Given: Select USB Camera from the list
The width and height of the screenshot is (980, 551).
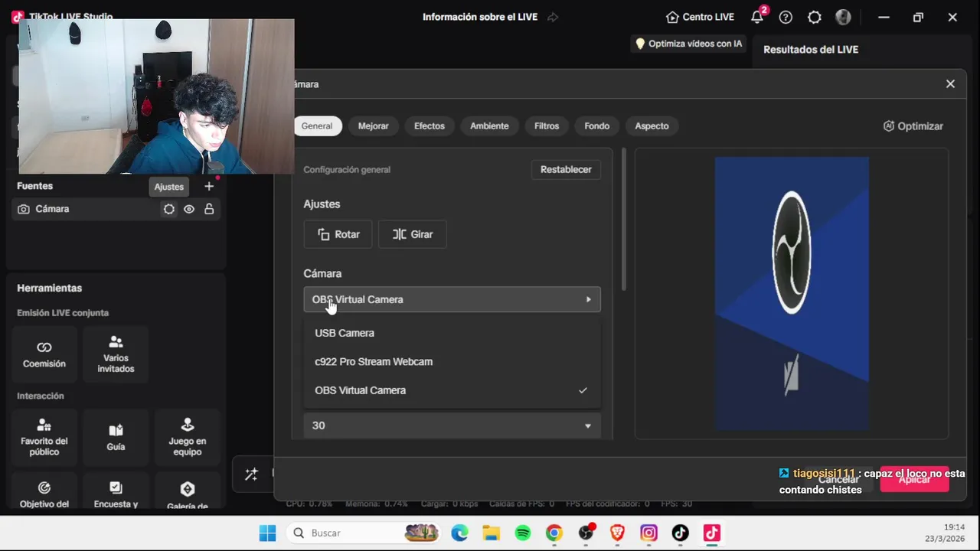Looking at the screenshot, I should coord(452,333).
